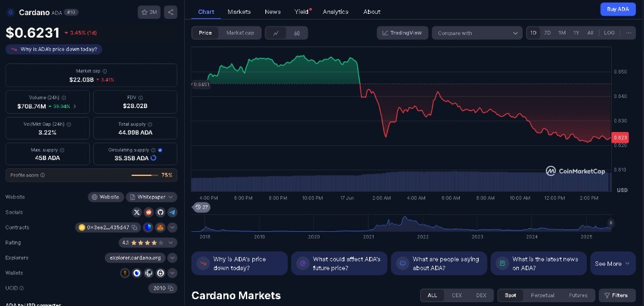Expand Volume (24h) details arrow
Viewport: 644px width, 306px height.
pyautogui.click(x=74, y=106)
